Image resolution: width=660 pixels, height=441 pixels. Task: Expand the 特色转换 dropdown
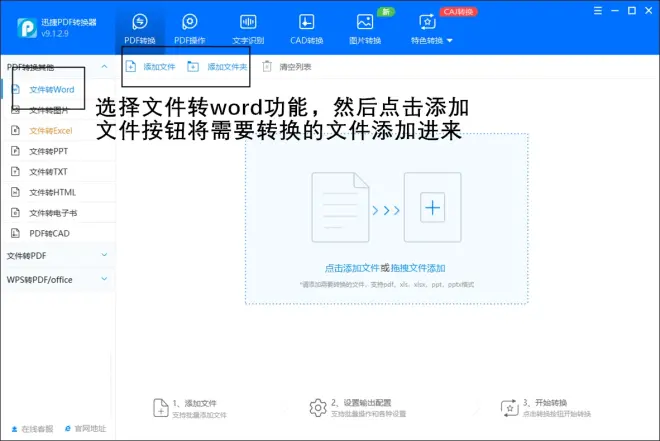[450, 41]
